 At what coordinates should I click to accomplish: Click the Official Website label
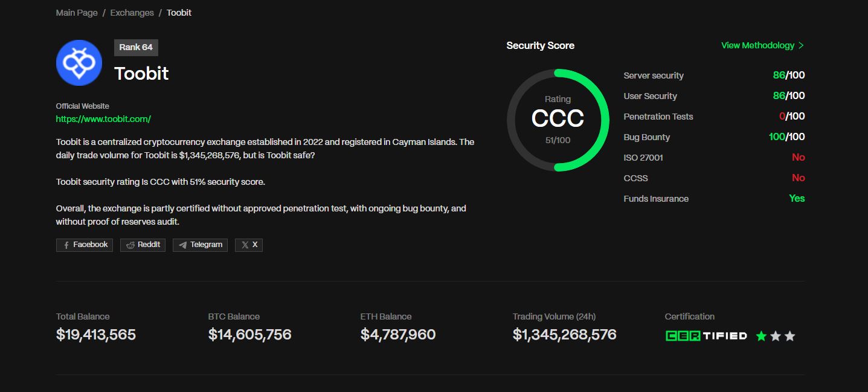pos(83,106)
